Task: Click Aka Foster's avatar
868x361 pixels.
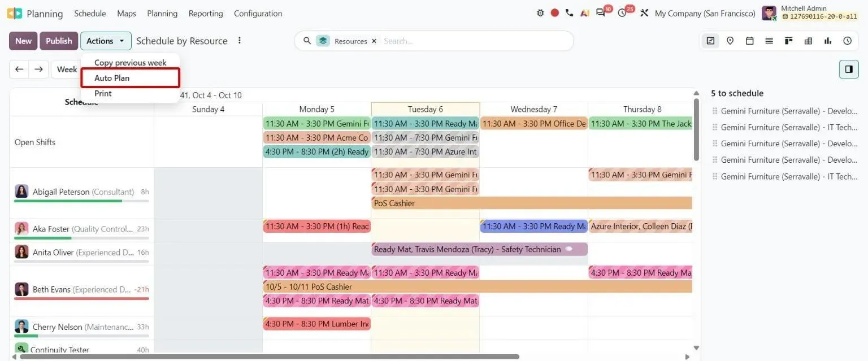Action: click(21, 229)
